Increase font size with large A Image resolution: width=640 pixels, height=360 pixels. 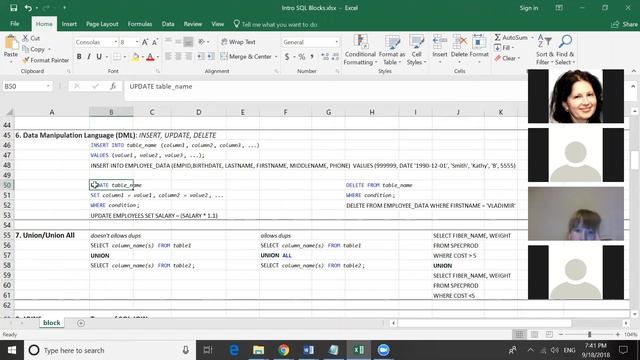pyautogui.click(x=145, y=42)
